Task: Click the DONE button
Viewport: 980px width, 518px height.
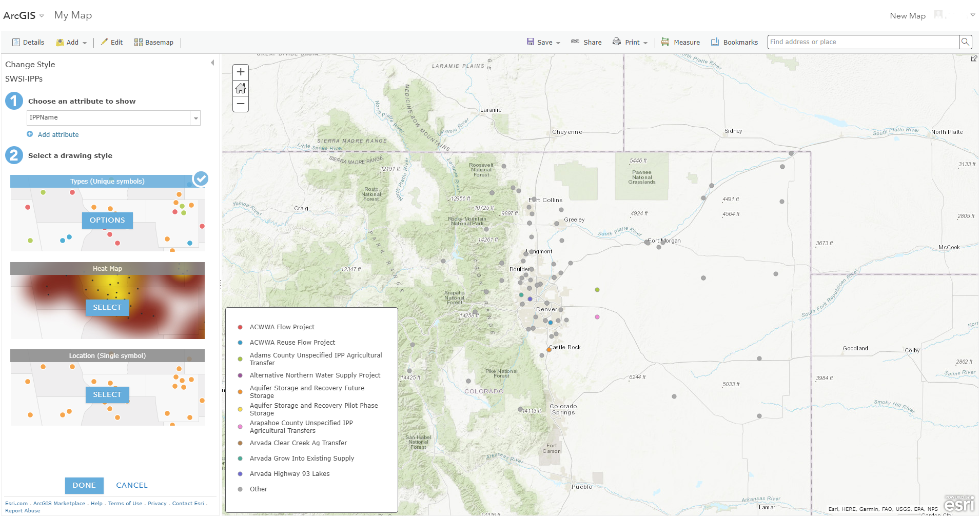Action: [x=84, y=486]
